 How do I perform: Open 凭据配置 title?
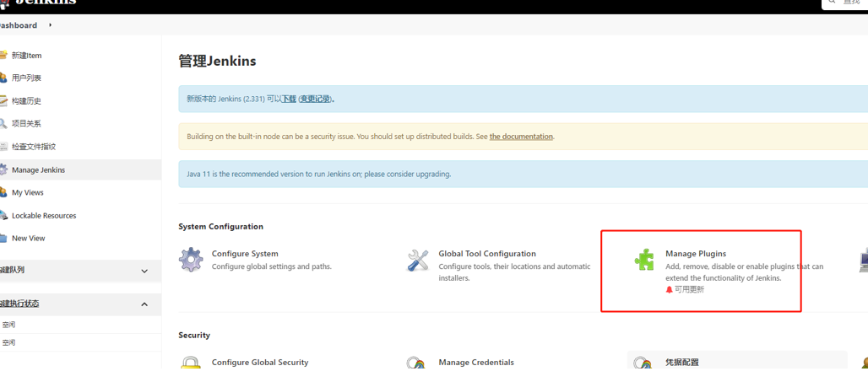click(x=682, y=363)
